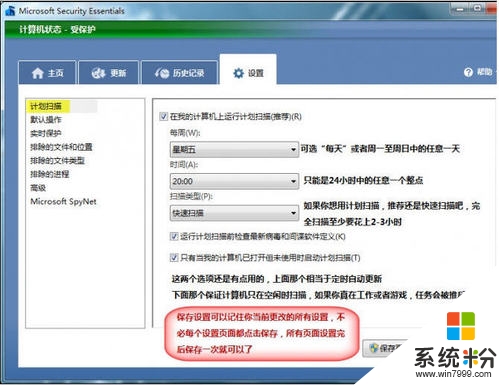The image size is (499, 385).
Task: Select 默认操作 in the settings list
Action: tap(46, 120)
